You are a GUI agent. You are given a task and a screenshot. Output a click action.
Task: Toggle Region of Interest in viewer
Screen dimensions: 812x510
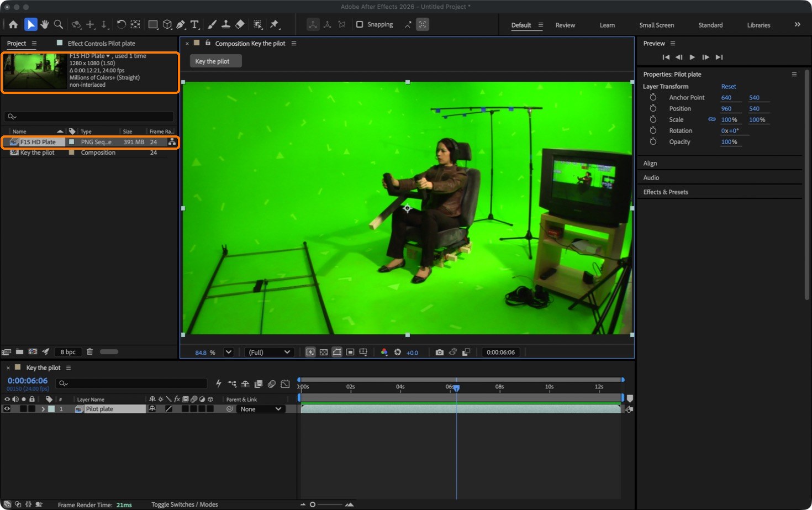350,352
